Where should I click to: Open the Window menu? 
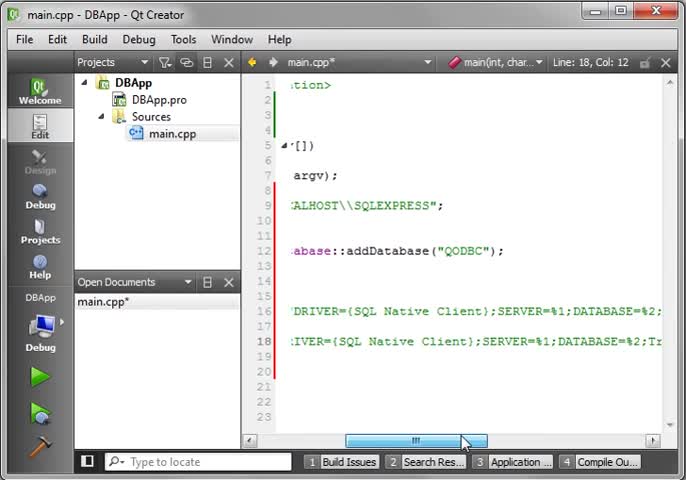click(x=232, y=39)
